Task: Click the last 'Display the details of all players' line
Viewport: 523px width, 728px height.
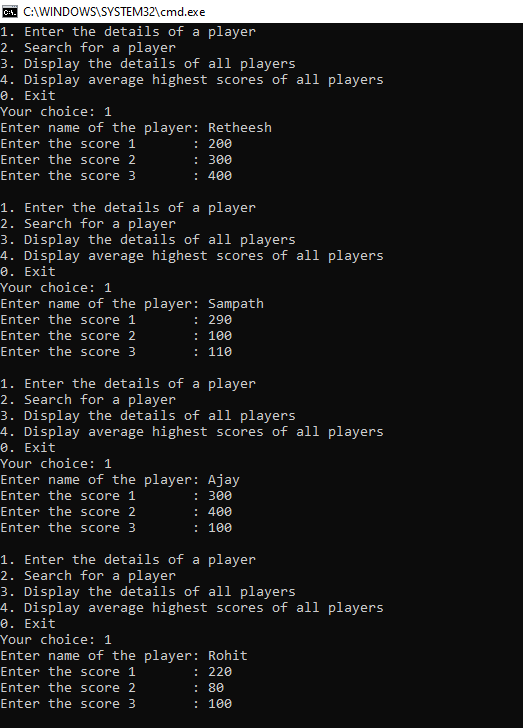Action: pyautogui.click(x=148, y=592)
